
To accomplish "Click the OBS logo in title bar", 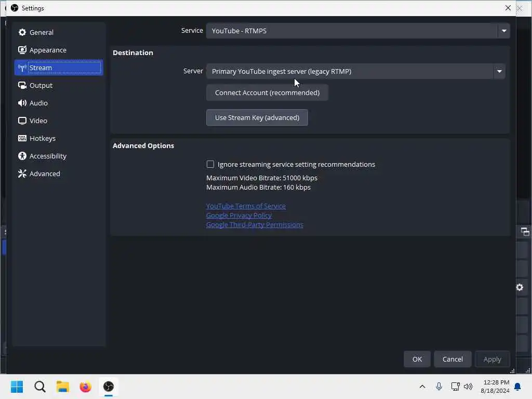I will click(x=15, y=8).
